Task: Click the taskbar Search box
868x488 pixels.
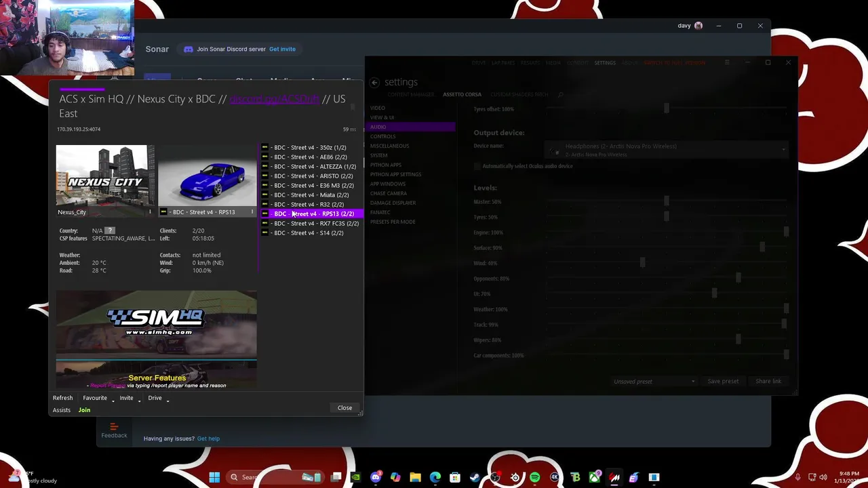Action: 275,477
